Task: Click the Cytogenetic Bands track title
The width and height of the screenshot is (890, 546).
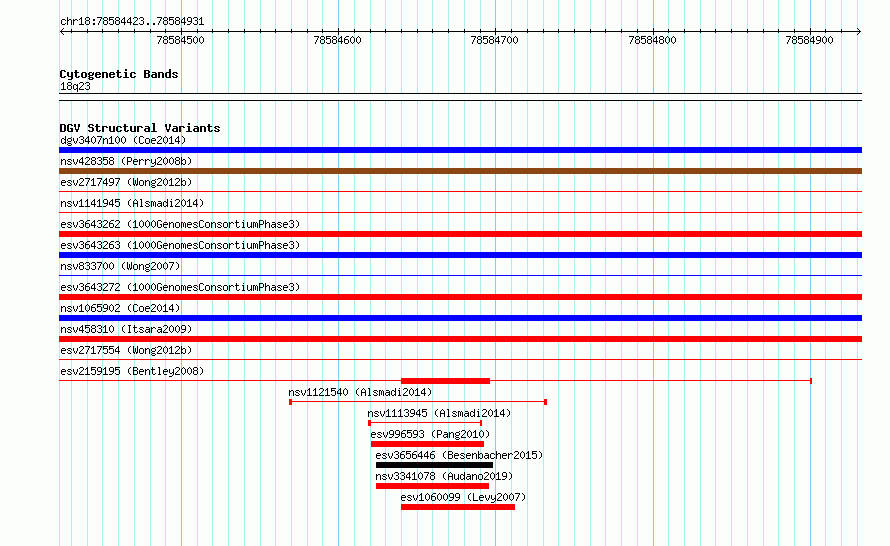Action: click(x=119, y=74)
